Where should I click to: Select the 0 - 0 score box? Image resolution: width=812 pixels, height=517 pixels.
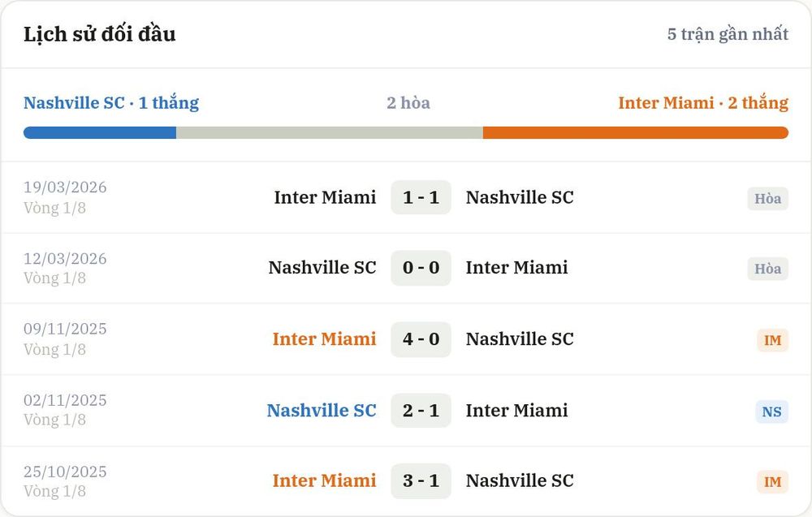click(421, 268)
